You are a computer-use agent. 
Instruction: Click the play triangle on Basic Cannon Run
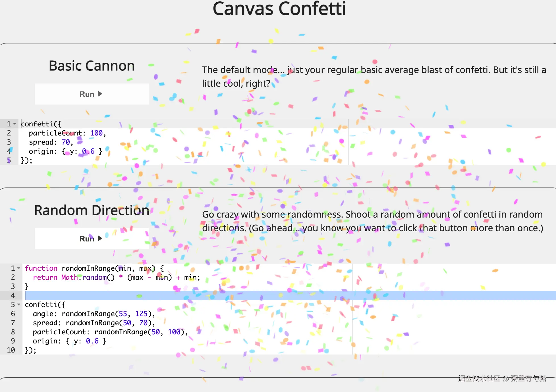coord(100,94)
